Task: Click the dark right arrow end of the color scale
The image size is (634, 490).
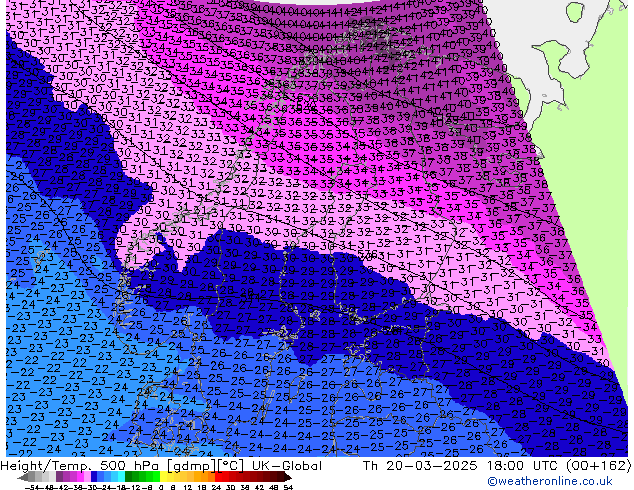Action: click(288, 478)
